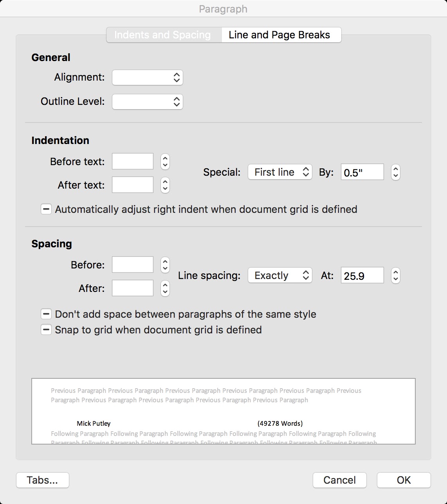Increase the At line spacing value with stepper
Viewport: 447px width, 504px height.
click(x=395, y=272)
